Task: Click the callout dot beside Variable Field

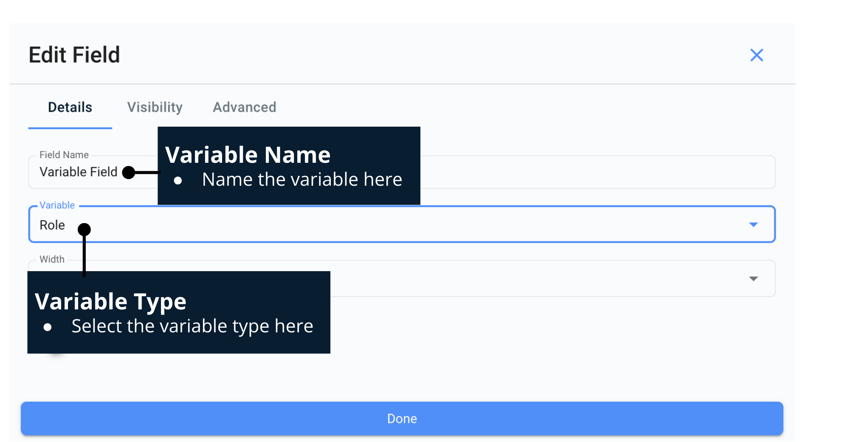Action: pos(129,173)
